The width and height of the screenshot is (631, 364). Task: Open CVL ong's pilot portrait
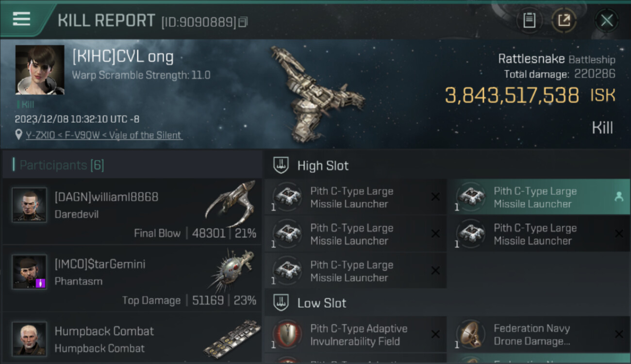point(40,70)
